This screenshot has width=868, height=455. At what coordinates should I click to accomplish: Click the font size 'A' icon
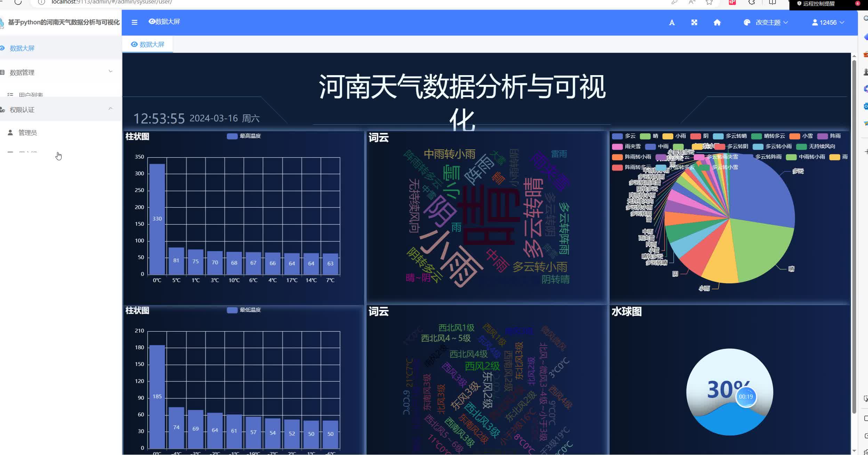(672, 23)
